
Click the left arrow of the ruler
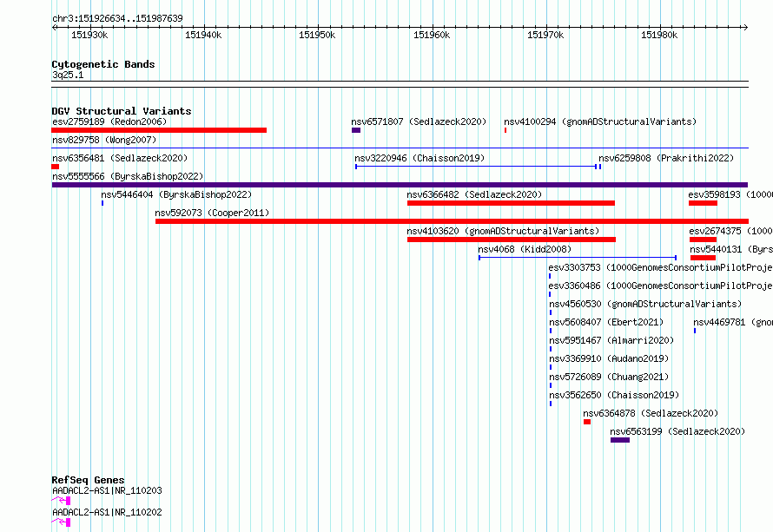(54, 27)
